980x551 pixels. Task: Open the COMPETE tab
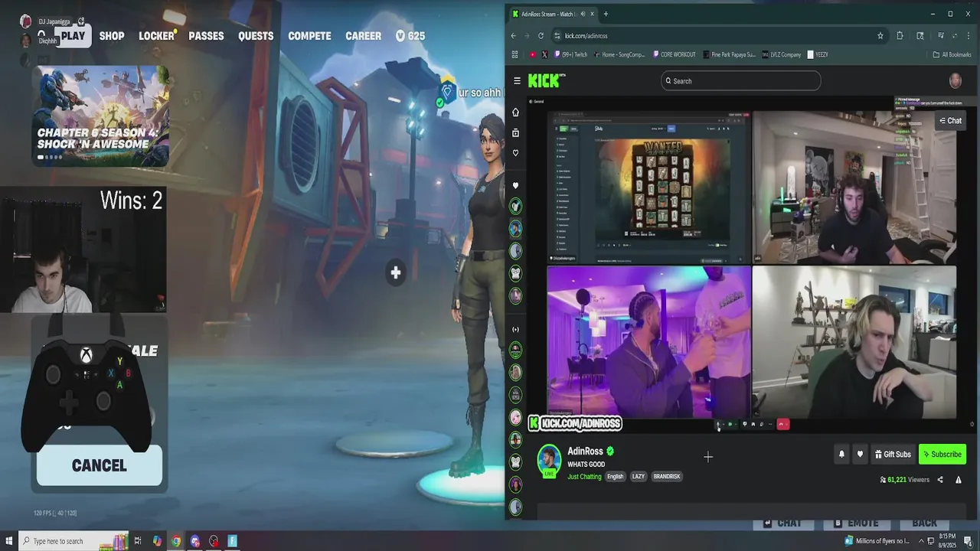[x=309, y=36]
